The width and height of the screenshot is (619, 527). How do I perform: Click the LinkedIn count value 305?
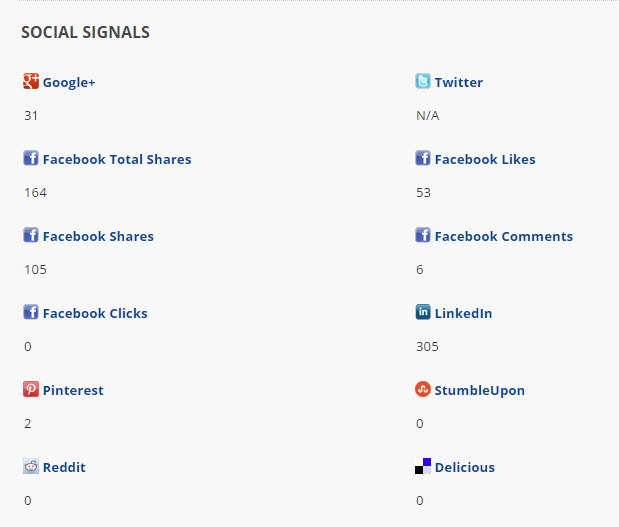[427, 347]
